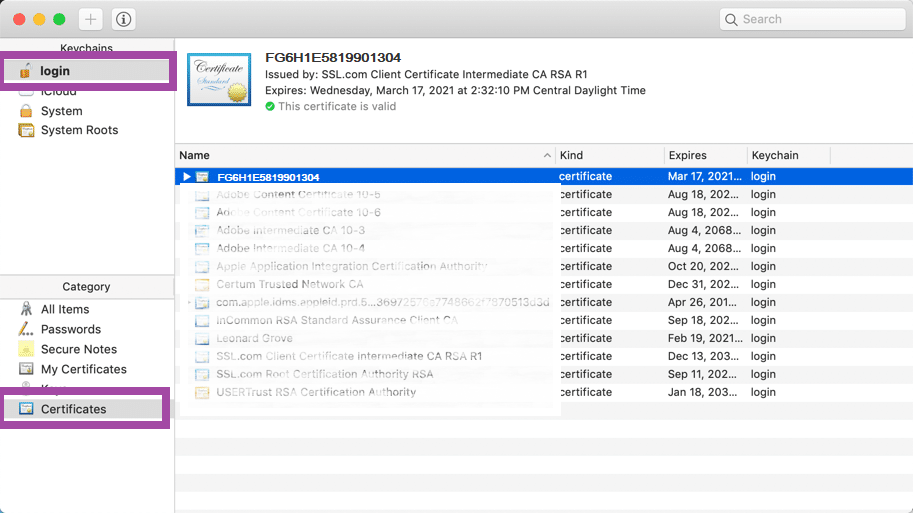
Task: Click the Jan 18 expiry cell
Action: [x=702, y=392]
